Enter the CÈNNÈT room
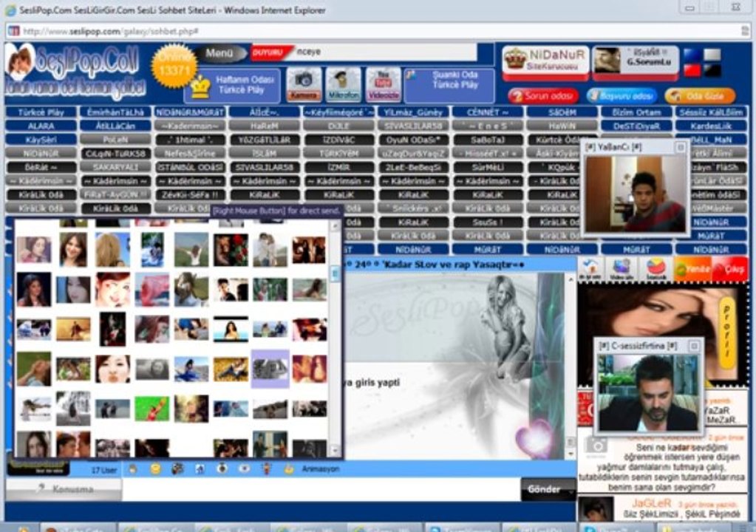The image size is (756, 532). [488, 112]
